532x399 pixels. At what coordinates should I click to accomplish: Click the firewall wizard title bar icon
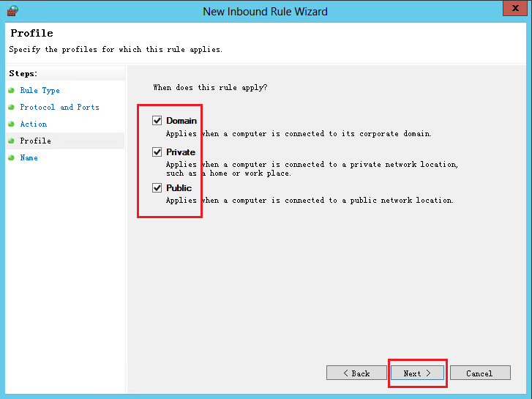12,11
